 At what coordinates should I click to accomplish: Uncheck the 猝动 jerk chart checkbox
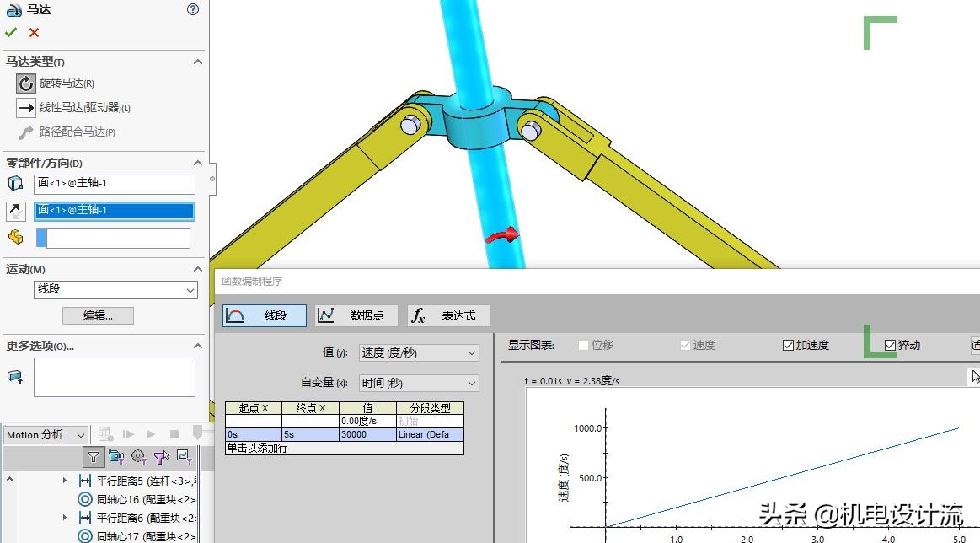(890, 344)
